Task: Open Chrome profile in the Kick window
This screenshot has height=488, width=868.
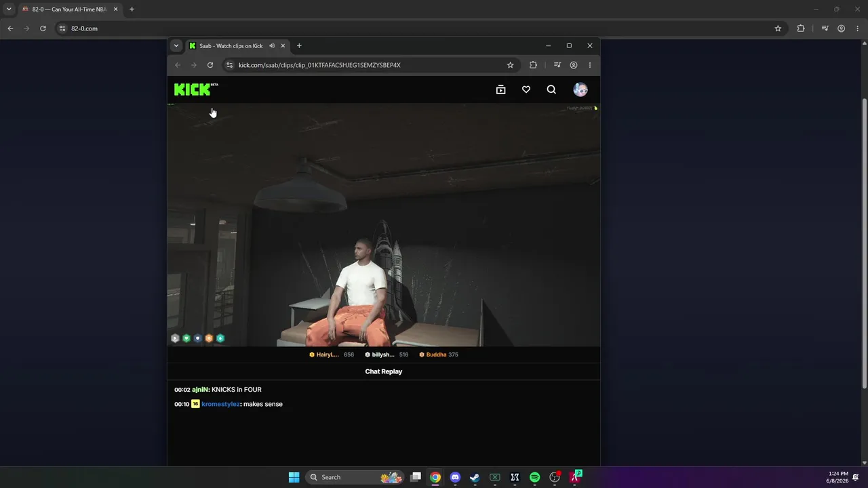Action: click(574, 65)
